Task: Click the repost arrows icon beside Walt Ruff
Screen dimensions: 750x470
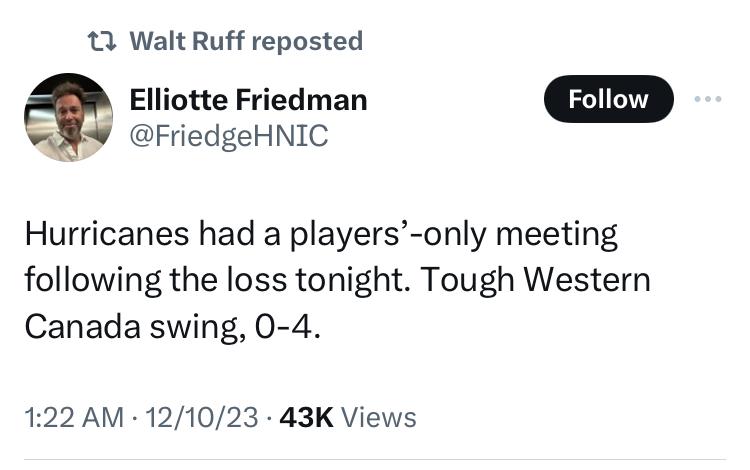Action: click(102, 41)
